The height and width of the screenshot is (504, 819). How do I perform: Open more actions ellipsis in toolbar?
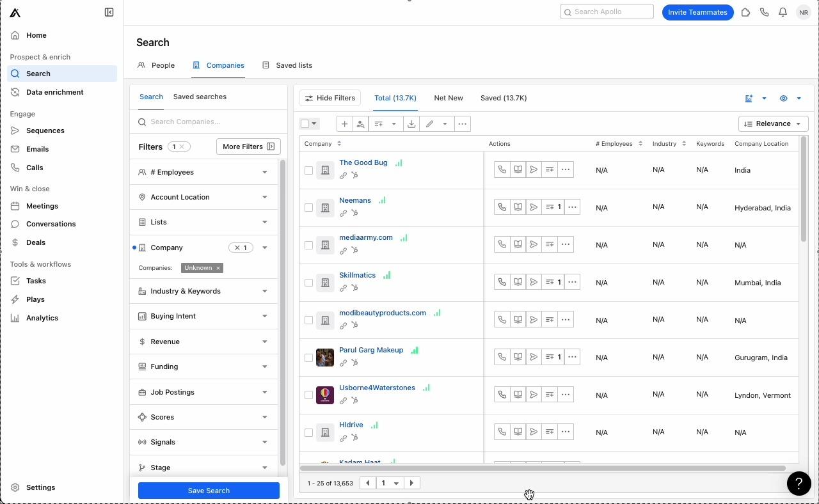463,124
